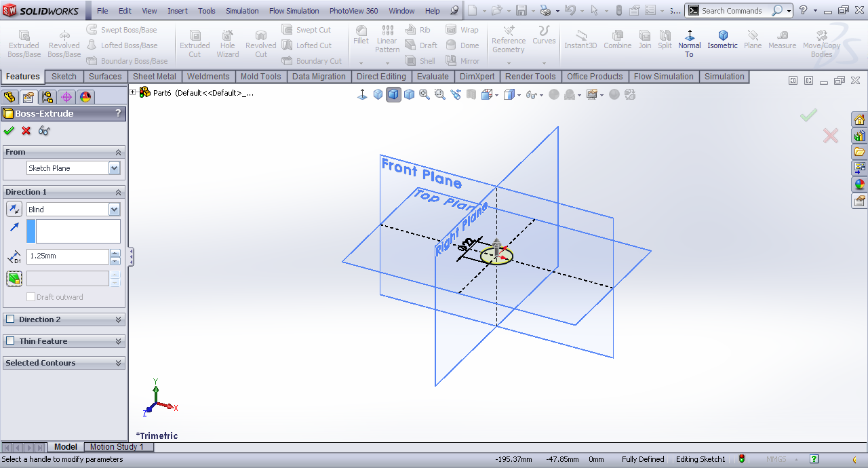The image size is (868, 468).
Task: Open the Blind end condition dropdown
Action: [x=114, y=210]
